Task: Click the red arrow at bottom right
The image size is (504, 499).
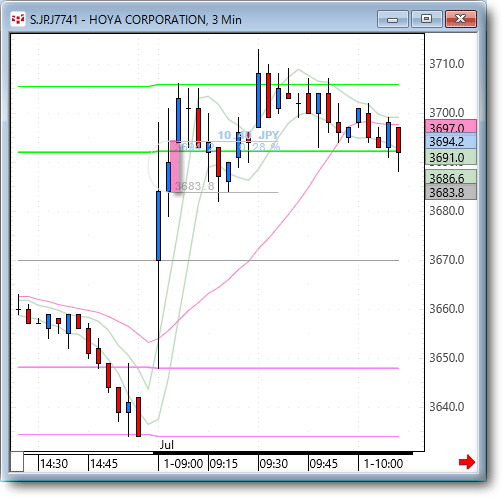Action: click(466, 462)
